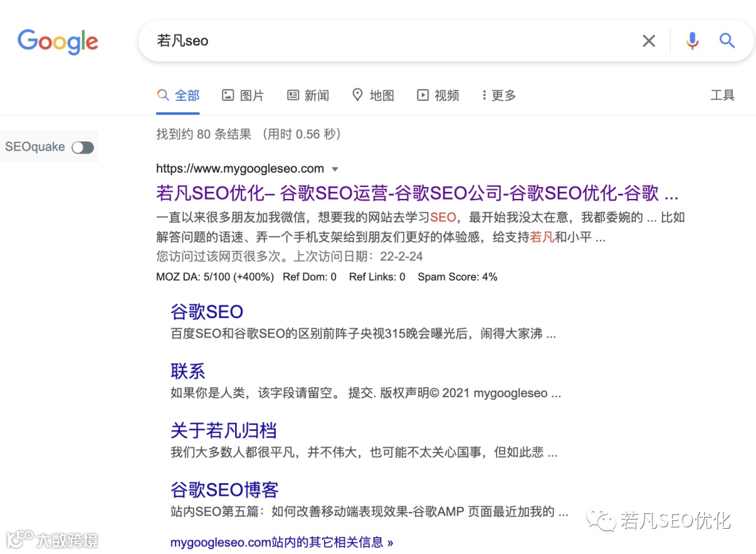Viewport: 756px width, 554px height.
Task: Open the 新闻 tab
Action: [x=308, y=95]
